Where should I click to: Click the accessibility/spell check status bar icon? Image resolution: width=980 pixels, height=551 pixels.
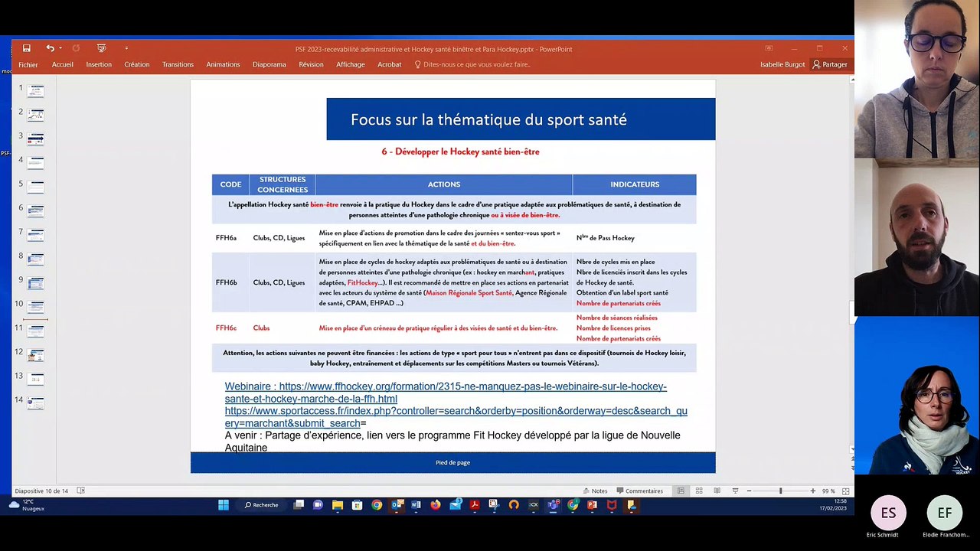pos(81,491)
